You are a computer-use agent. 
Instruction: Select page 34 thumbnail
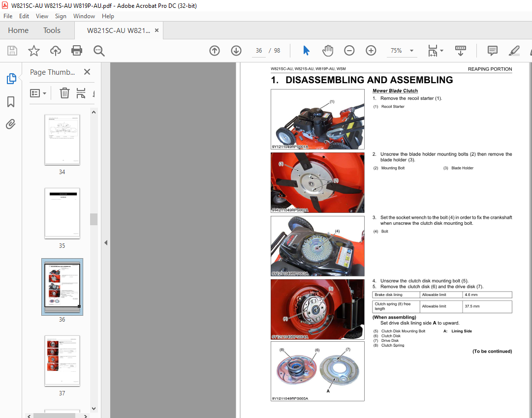tap(62, 140)
